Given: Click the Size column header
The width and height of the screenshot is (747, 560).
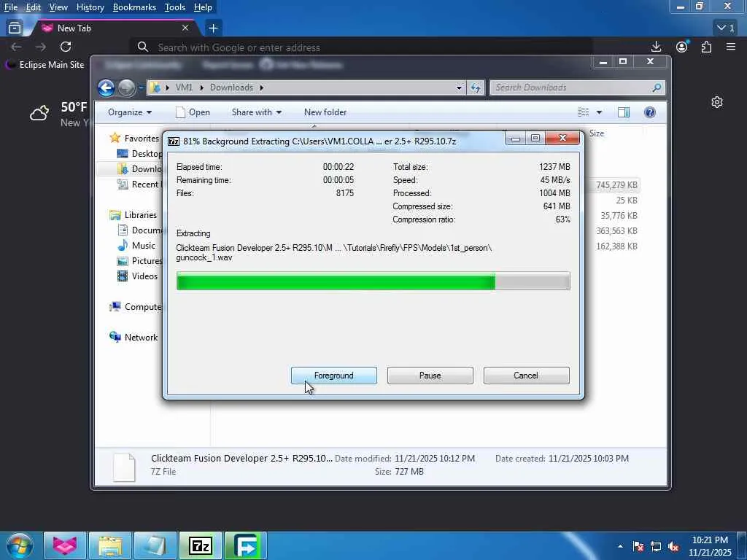Looking at the screenshot, I should 597,133.
